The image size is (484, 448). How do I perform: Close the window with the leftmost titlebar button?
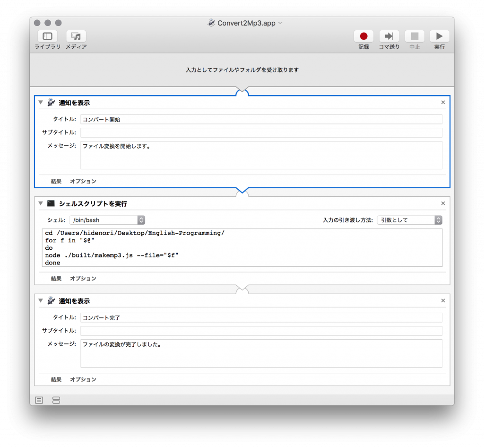pos(37,23)
